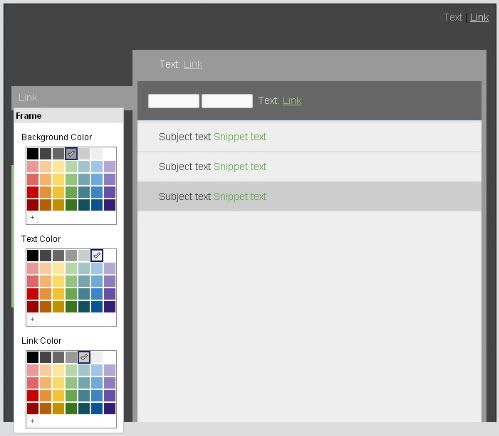
Task: Choose pastel pink in Text Color palette
Action: tap(33, 268)
